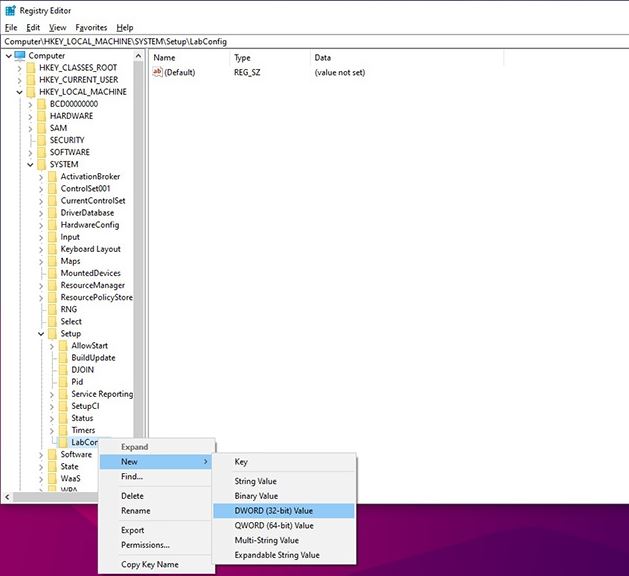Select New in the context menu
Image resolution: width=629 pixels, height=576 pixels.
click(x=156, y=462)
